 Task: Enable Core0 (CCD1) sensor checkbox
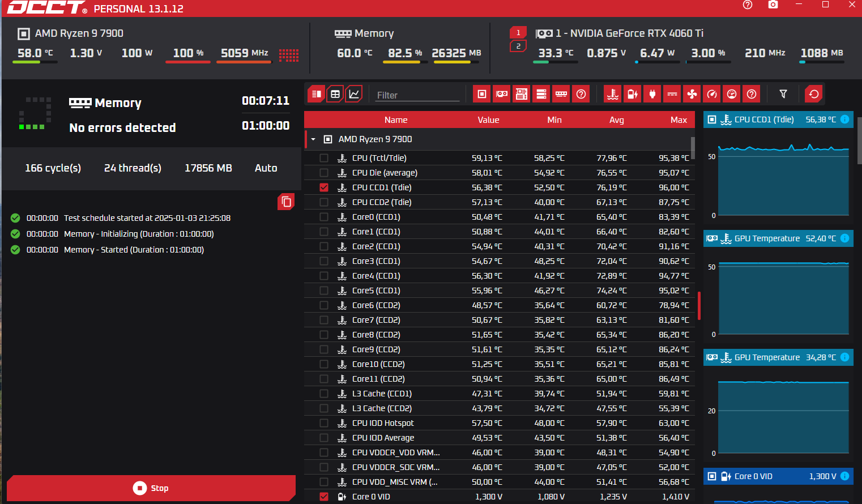point(324,217)
